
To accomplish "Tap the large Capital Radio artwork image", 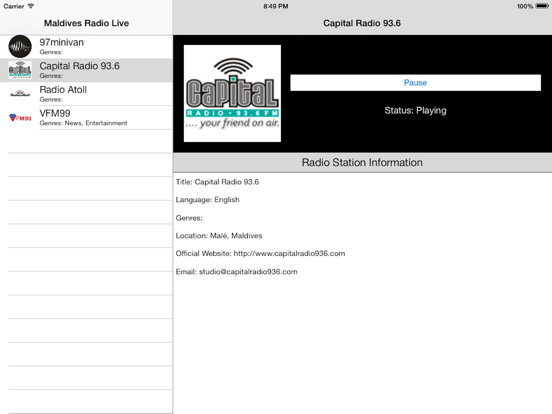I will point(232,93).
